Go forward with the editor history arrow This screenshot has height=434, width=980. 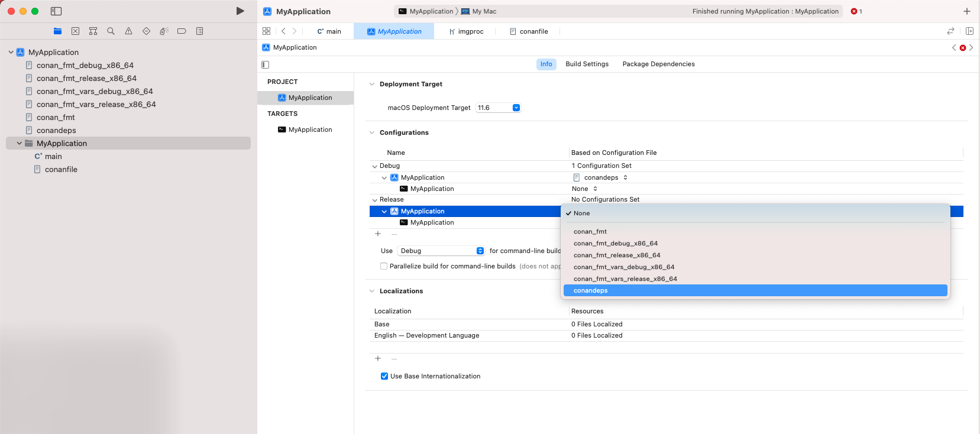point(295,31)
